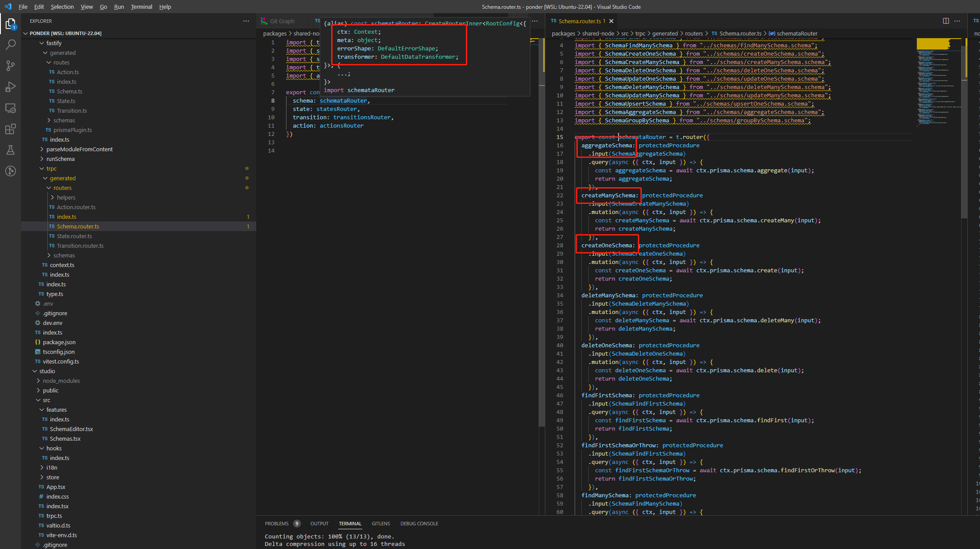Open PROBLEMS panel showing 9 issues
Image resolution: width=980 pixels, height=549 pixels.
click(277, 523)
